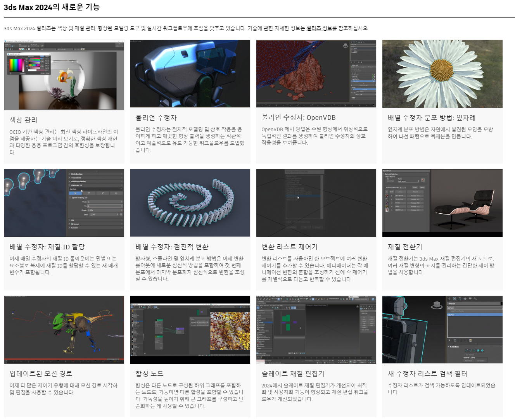Open the modifier list search filter thumbnail

pyautogui.click(x=442, y=330)
